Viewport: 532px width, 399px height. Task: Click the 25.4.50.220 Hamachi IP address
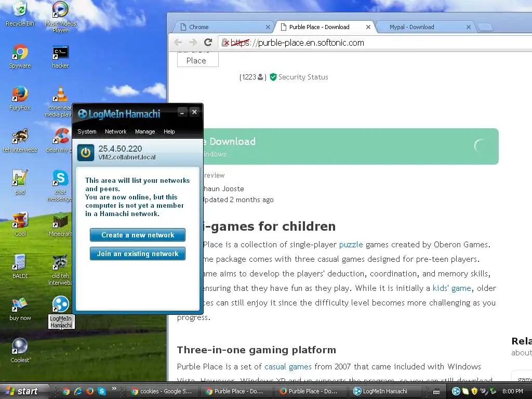(120, 149)
